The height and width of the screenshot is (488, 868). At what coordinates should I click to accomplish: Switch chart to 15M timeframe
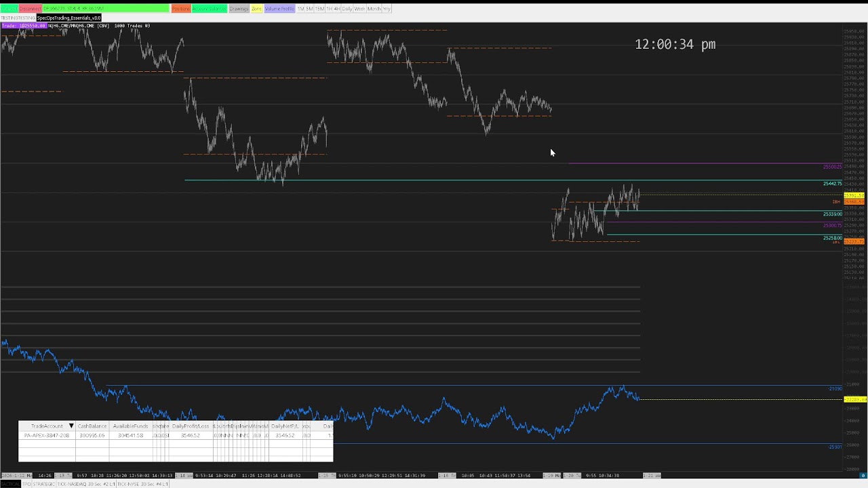tap(319, 9)
